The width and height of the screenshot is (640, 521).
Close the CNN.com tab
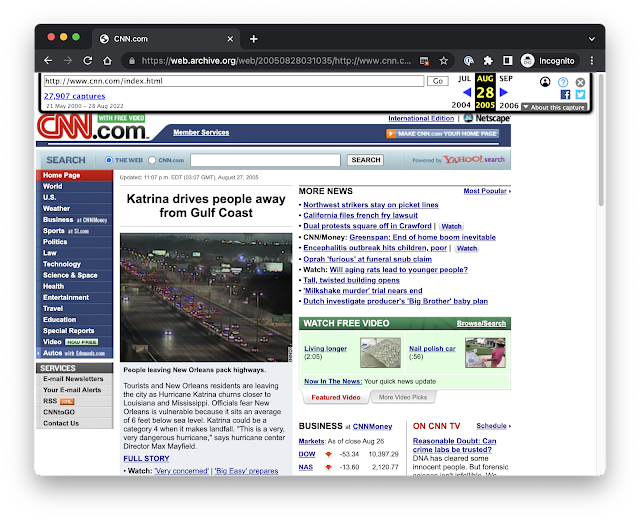[230, 39]
